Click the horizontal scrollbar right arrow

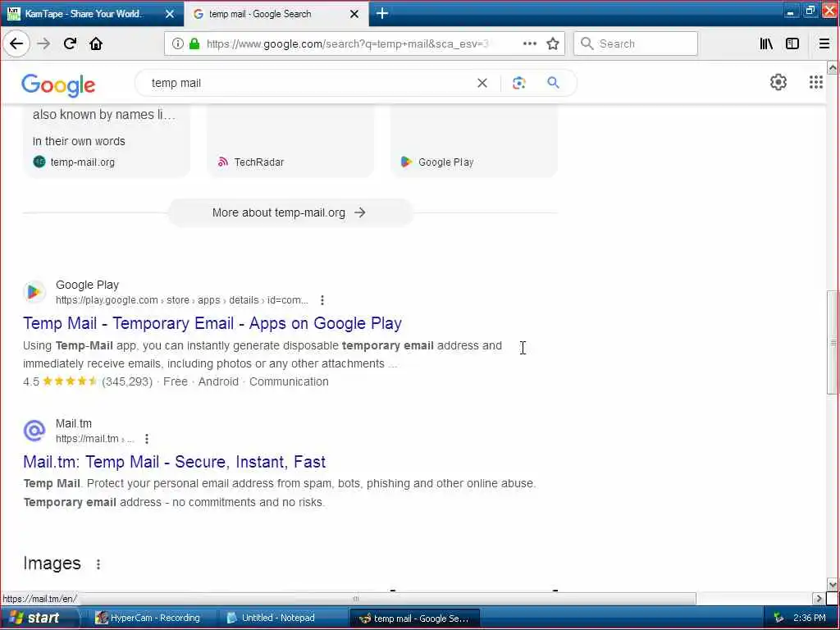click(x=818, y=599)
